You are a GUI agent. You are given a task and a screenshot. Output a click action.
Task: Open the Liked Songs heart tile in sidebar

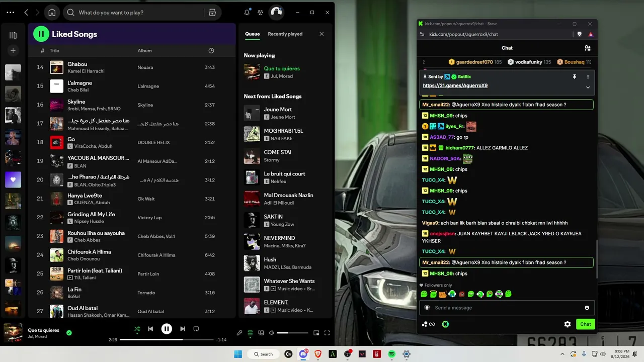coord(13,179)
